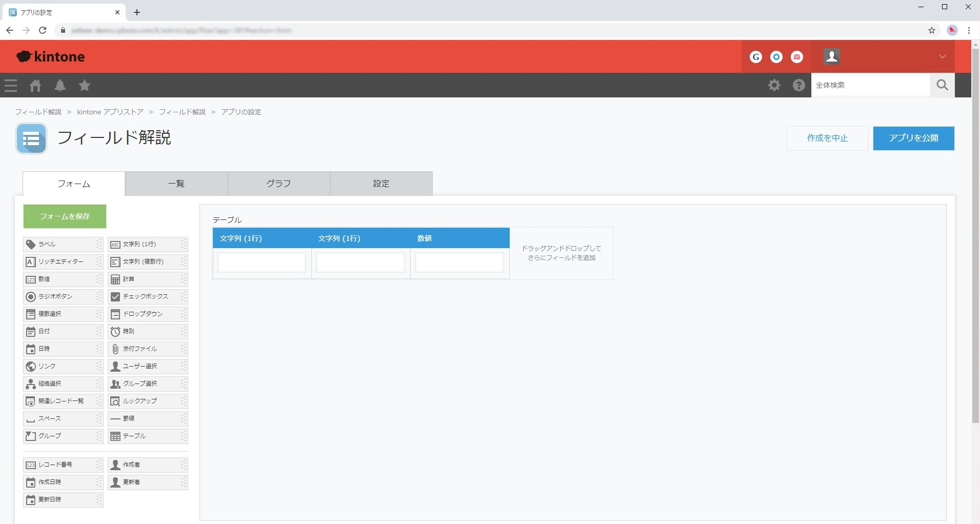
Task: Open the help question mark icon
Action: (799, 85)
